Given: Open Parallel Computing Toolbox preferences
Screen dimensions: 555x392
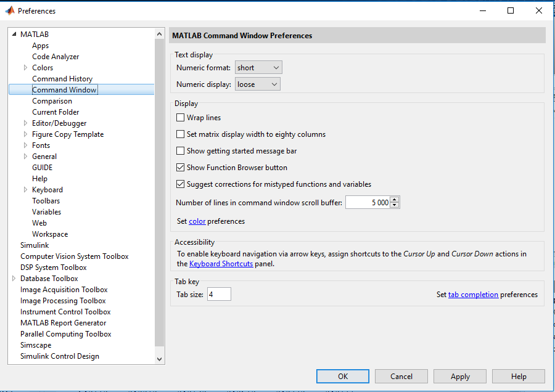Looking at the screenshot, I should click(x=66, y=334).
